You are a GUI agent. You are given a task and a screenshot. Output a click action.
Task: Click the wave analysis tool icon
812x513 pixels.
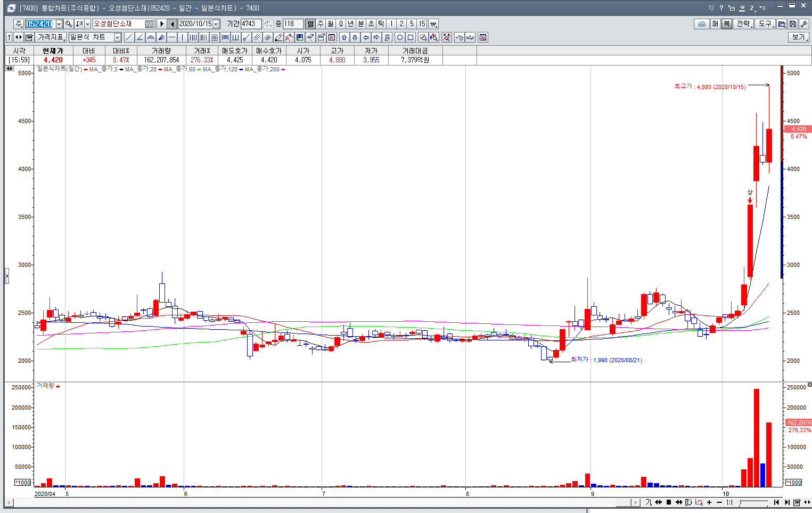[x=460, y=37]
